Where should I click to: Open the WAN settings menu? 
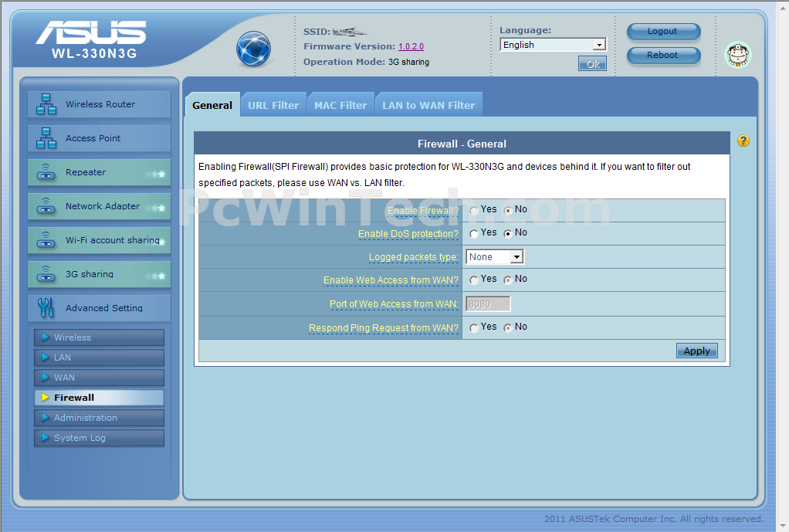(99, 378)
